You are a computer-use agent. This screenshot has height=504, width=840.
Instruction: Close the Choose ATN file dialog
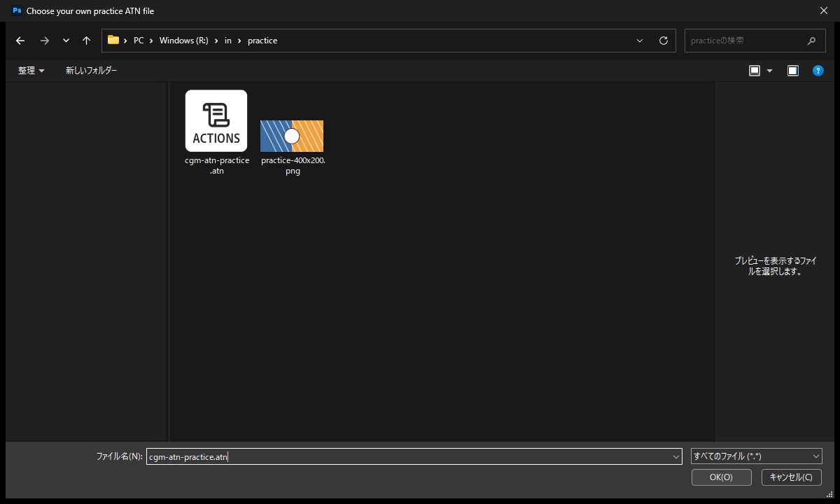point(823,10)
